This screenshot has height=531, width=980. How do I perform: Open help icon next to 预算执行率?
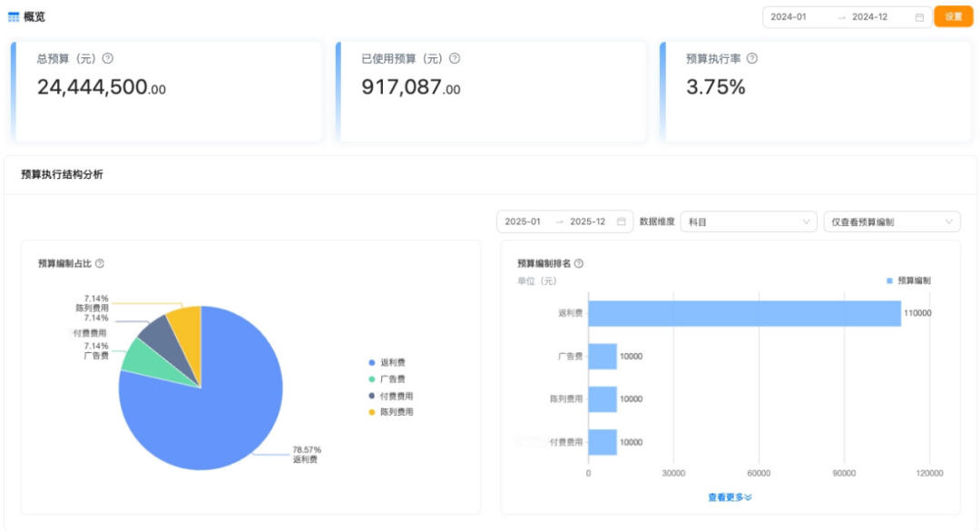(x=752, y=58)
